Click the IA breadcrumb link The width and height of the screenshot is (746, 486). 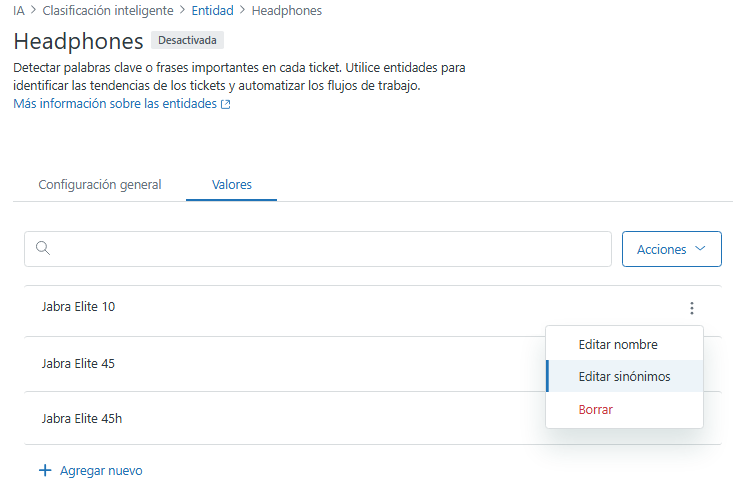[x=19, y=10]
